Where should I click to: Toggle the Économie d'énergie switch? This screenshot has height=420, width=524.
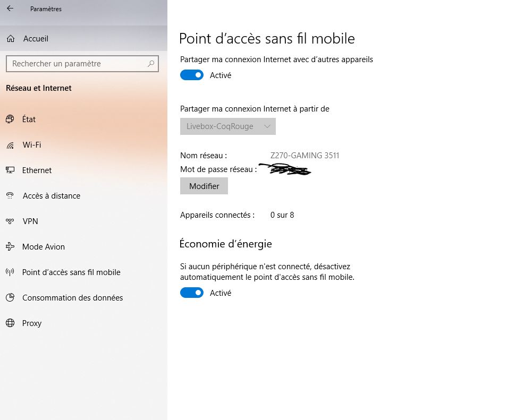(192, 293)
